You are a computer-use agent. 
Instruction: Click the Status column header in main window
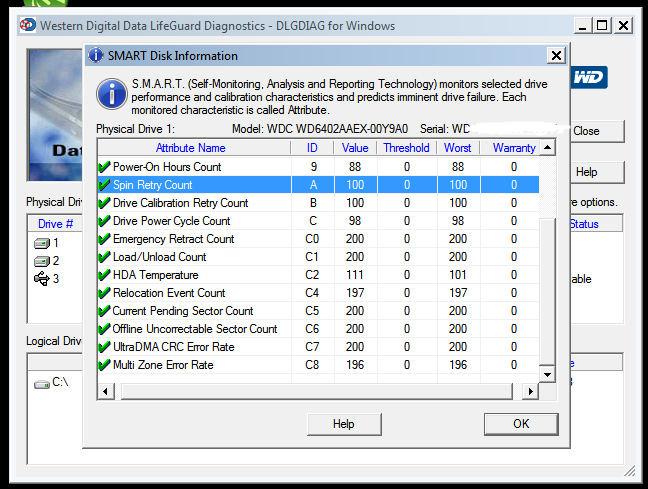tap(596, 224)
